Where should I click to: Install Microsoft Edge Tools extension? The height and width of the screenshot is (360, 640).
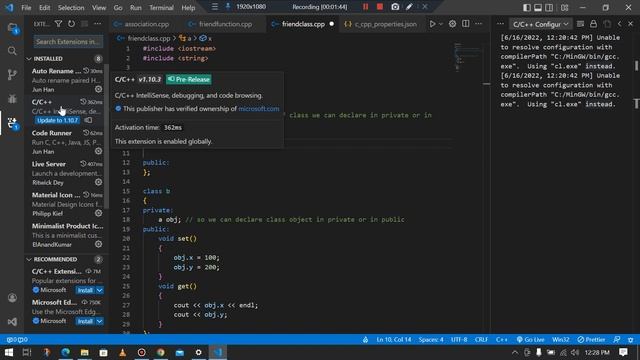[x=85, y=321]
